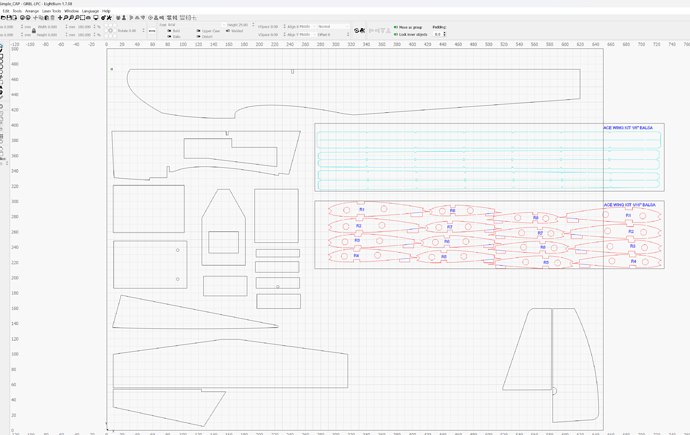Toggle the aspect ratio lock icon

click(34, 30)
